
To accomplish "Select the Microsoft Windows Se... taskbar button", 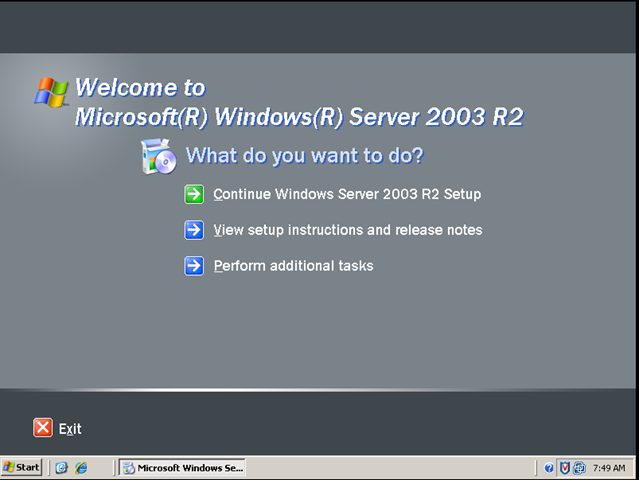I will coord(182,467).
